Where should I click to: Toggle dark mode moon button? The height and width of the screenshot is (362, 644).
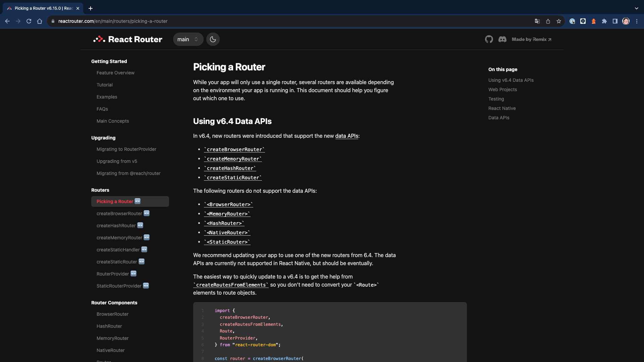click(x=213, y=39)
